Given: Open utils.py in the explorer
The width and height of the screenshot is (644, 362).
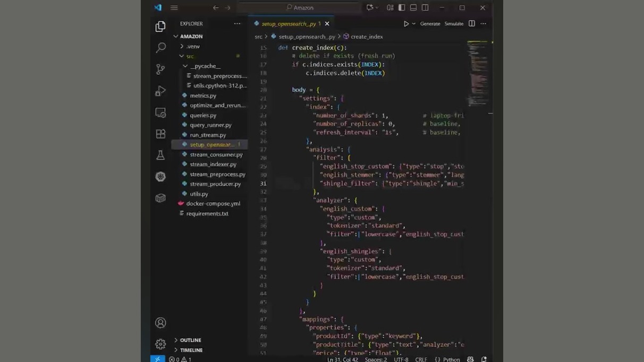Looking at the screenshot, I should coord(199,194).
